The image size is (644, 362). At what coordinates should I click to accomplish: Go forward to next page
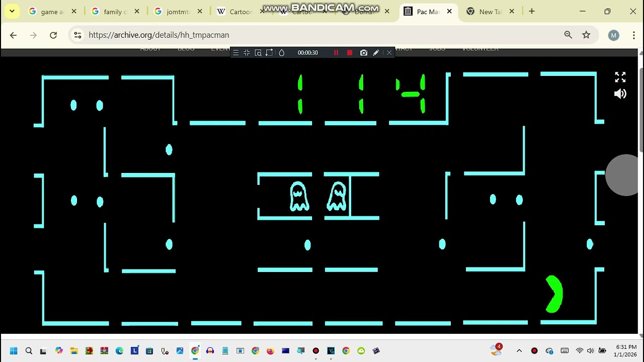pos(33,35)
